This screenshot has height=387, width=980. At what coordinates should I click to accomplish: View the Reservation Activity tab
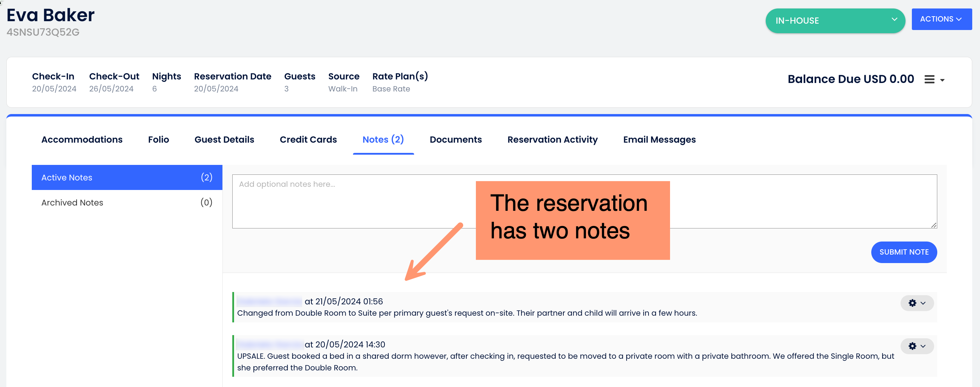552,140
